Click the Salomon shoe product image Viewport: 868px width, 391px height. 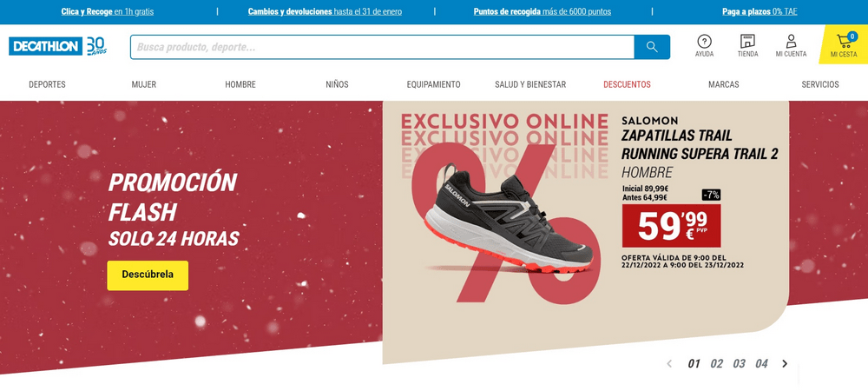pos(507,222)
